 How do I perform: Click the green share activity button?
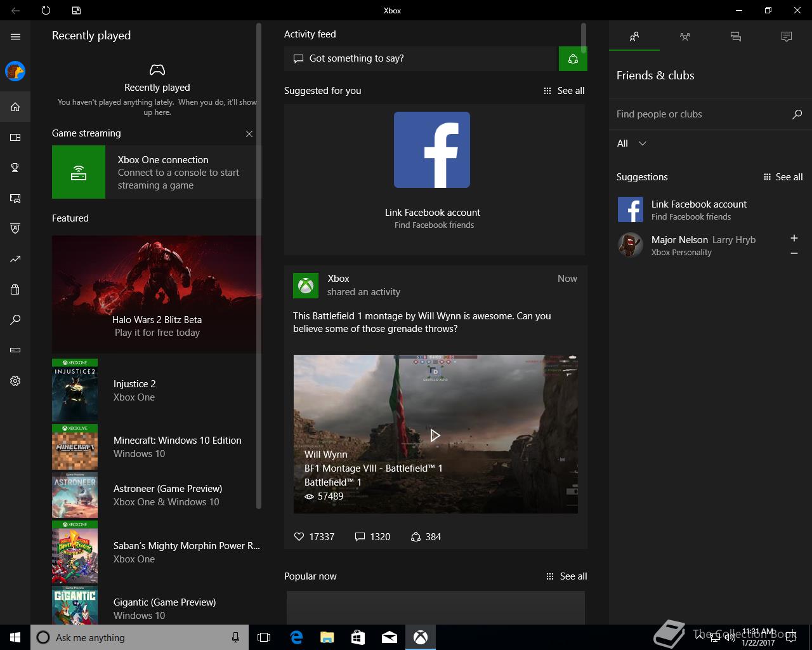(x=573, y=58)
